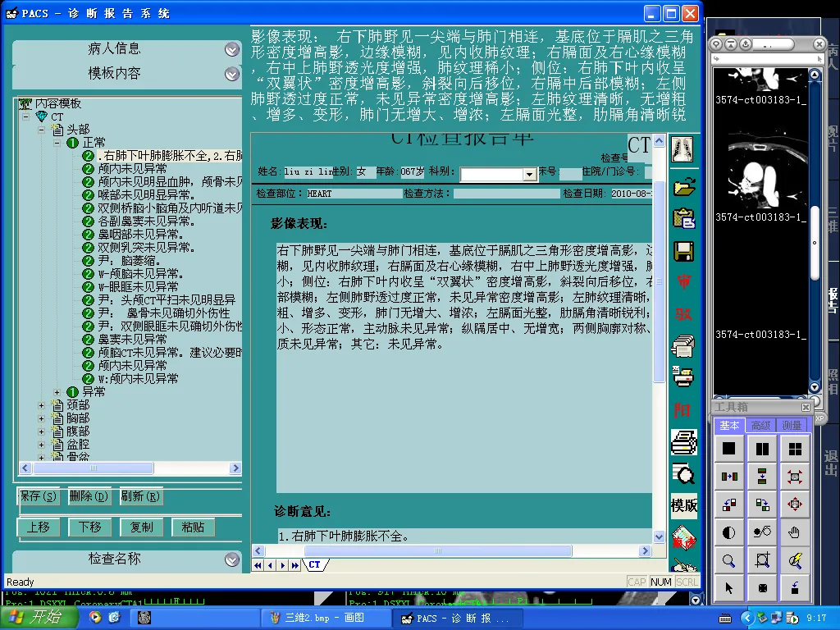Select single-pane layout in toolbox
Screen dimensions: 840x630
(x=728, y=449)
